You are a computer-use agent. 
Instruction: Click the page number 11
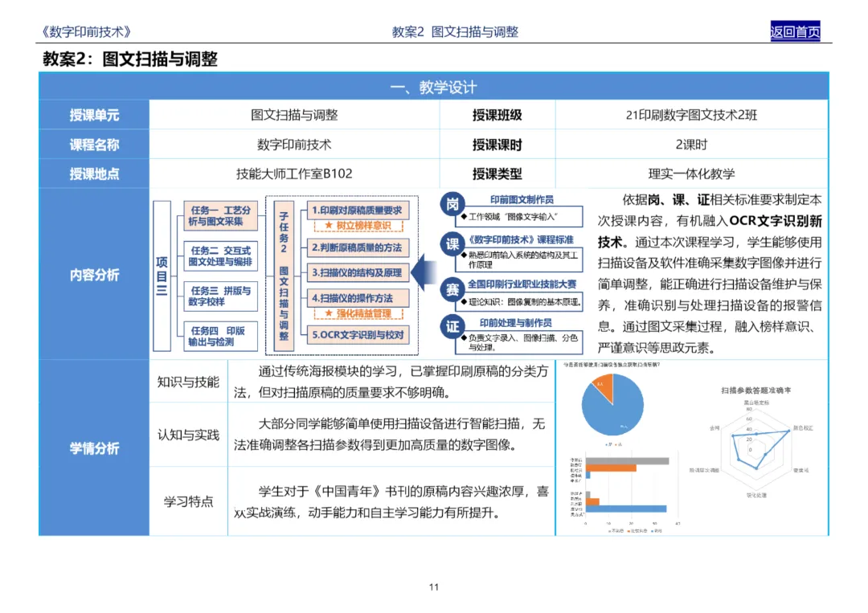point(434,587)
